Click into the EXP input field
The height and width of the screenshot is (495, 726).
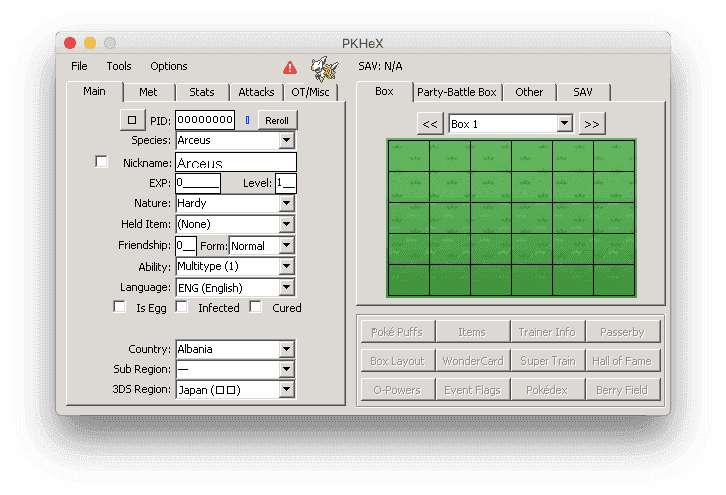(x=198, y=183)
